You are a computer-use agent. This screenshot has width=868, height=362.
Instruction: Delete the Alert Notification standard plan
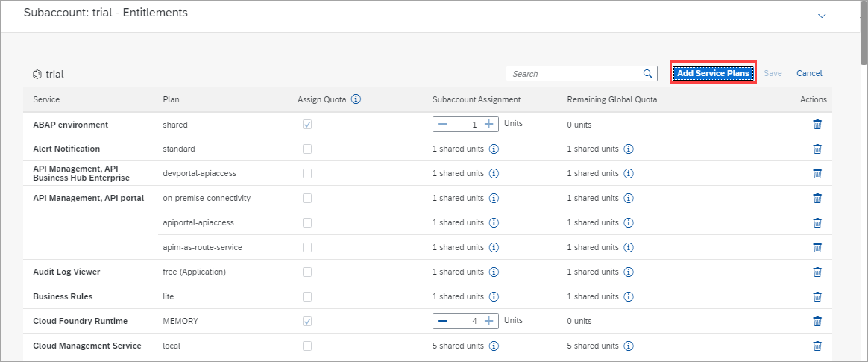point(817,149)
